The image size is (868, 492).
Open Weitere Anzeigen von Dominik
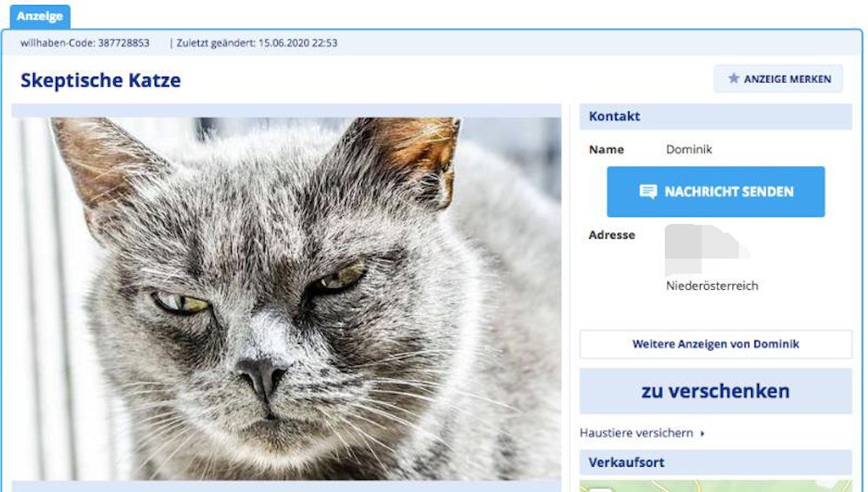coord(715,344)
